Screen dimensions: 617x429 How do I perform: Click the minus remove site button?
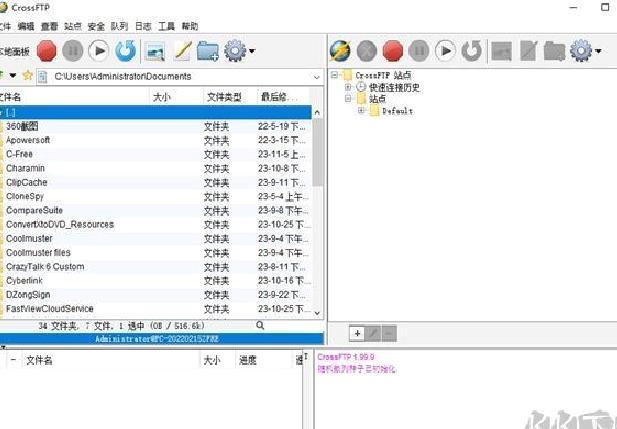[388, 333]
